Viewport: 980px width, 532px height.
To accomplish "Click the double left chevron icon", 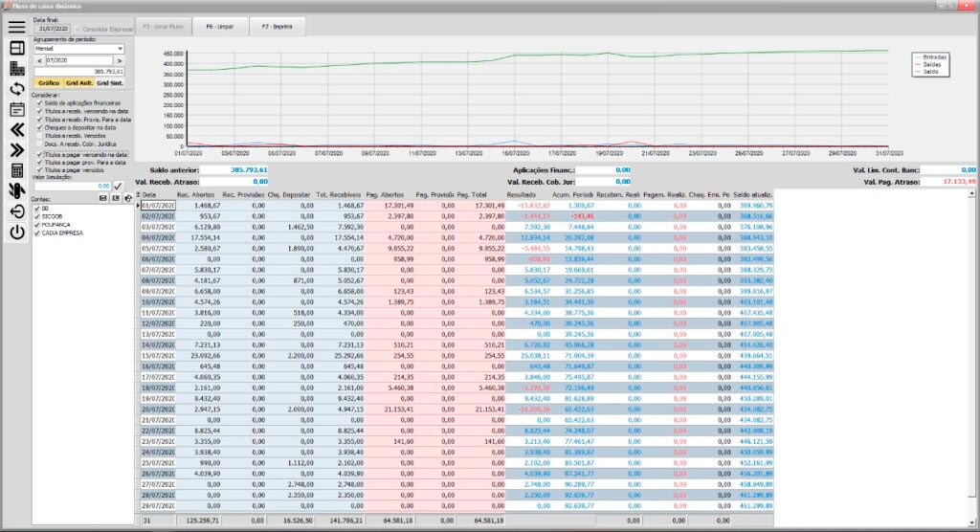I will (x=16, y=129).
